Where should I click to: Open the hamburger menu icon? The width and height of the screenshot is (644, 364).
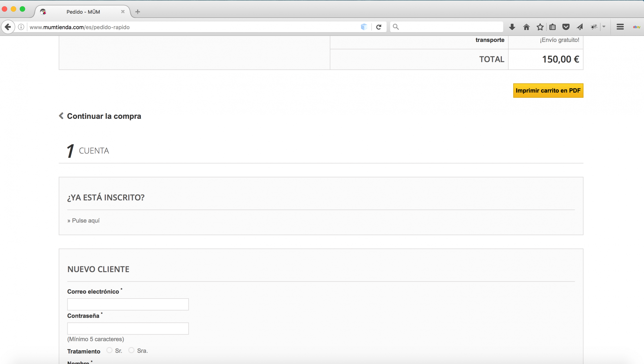pos(620,27)
